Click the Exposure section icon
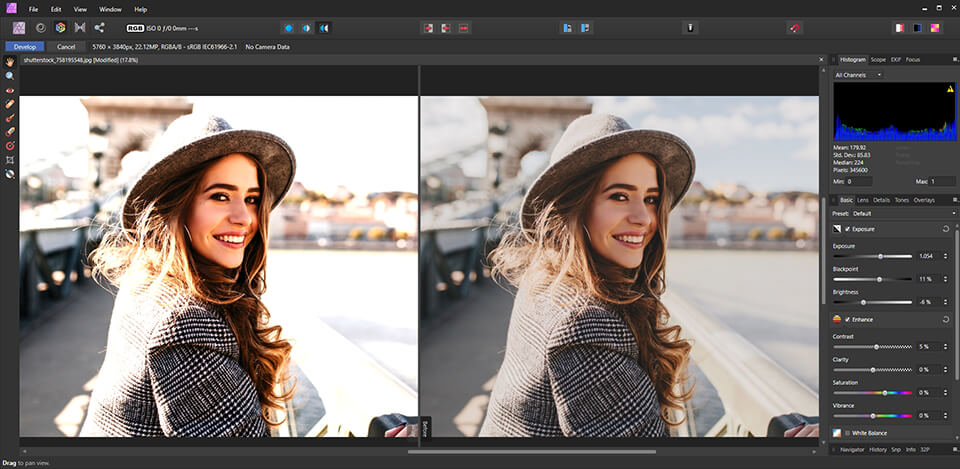 837,229
